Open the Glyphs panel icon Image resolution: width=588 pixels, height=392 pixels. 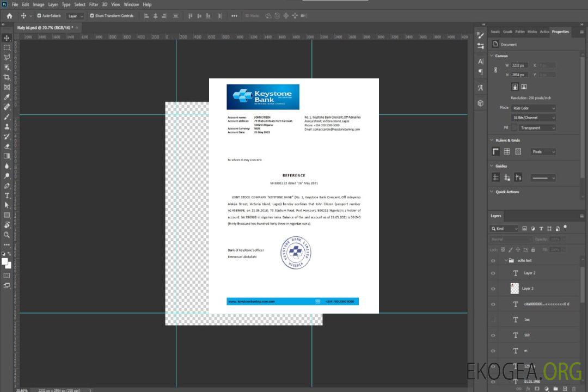click(480, 88)
